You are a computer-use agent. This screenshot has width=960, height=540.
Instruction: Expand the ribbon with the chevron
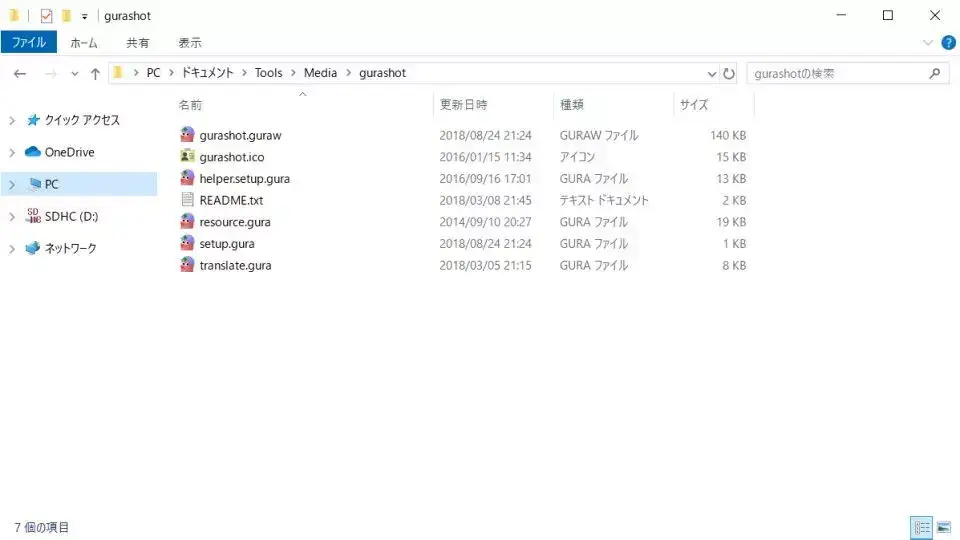pos(927,42)
